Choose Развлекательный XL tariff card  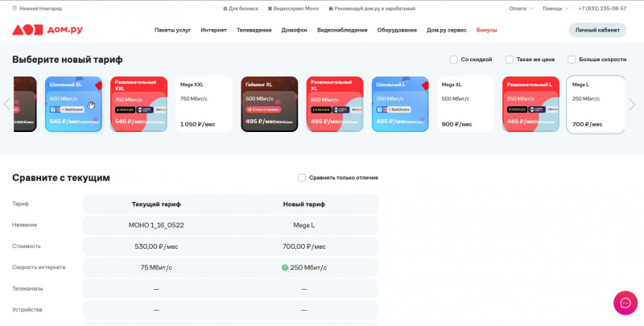[x=335, y=105]
